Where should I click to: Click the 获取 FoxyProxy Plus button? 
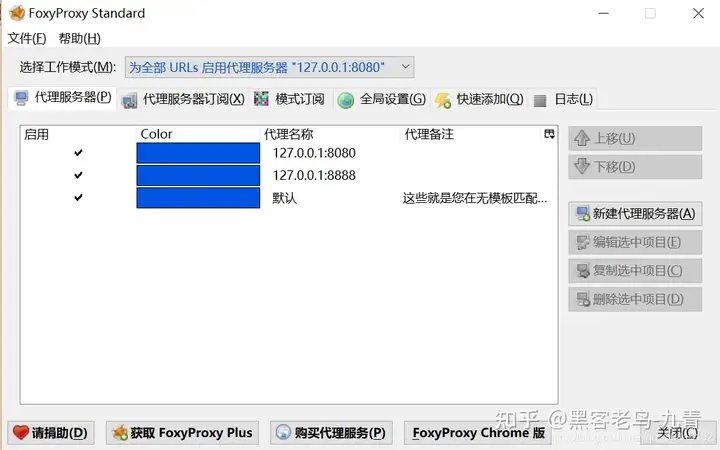pos(182,433)
